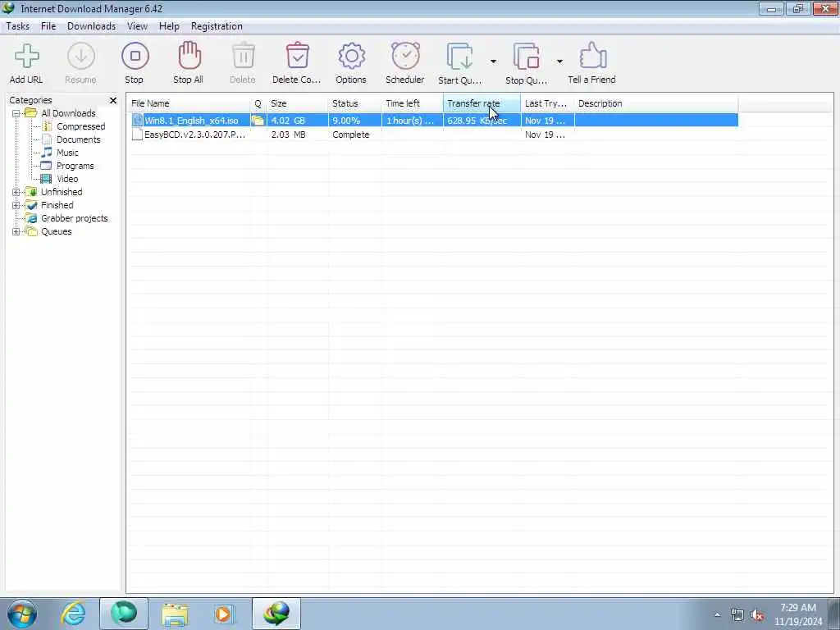
Task: Sort by Size column header
Action: click(x=297, y=103)
